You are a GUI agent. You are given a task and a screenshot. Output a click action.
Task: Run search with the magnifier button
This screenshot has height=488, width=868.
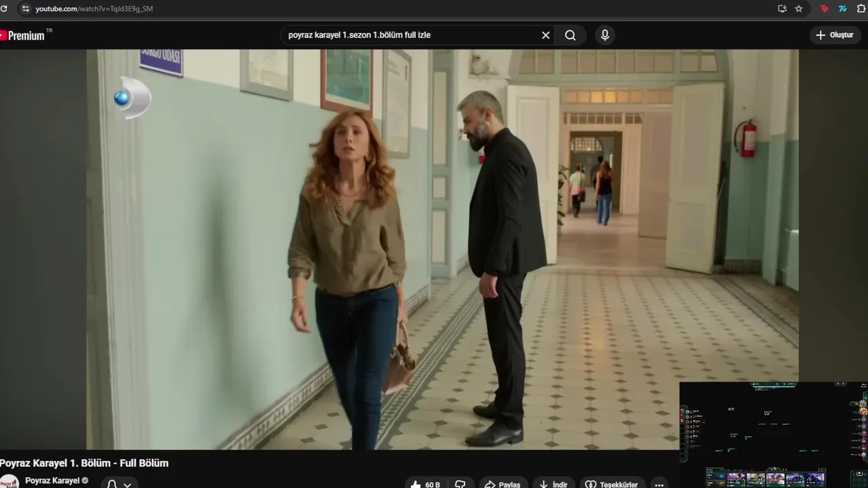570,35
